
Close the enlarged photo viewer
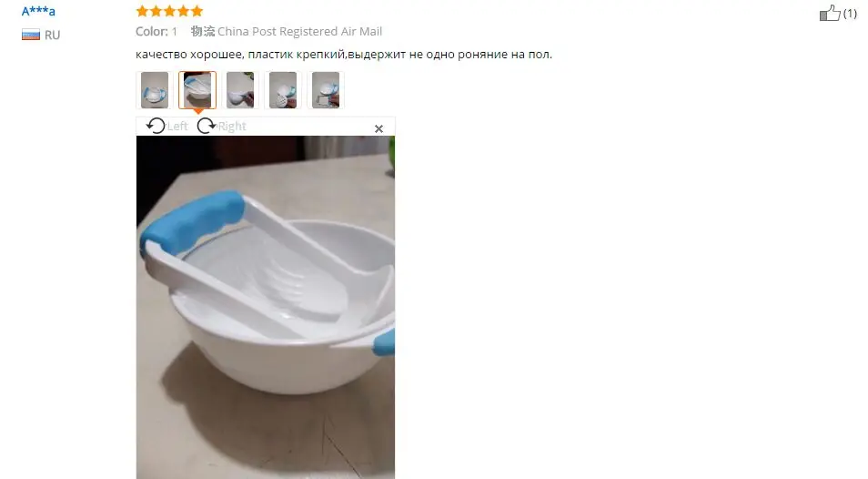point(378,128)
